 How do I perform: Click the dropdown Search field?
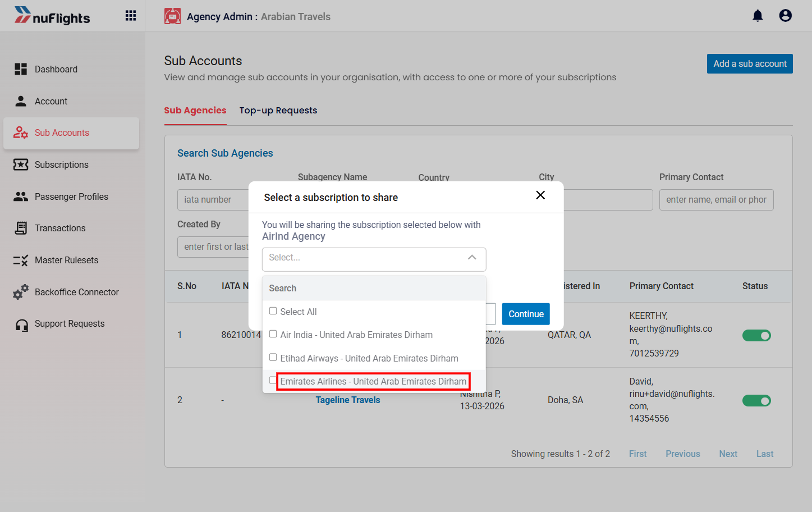pyautogui.click(x=374, y=288)
